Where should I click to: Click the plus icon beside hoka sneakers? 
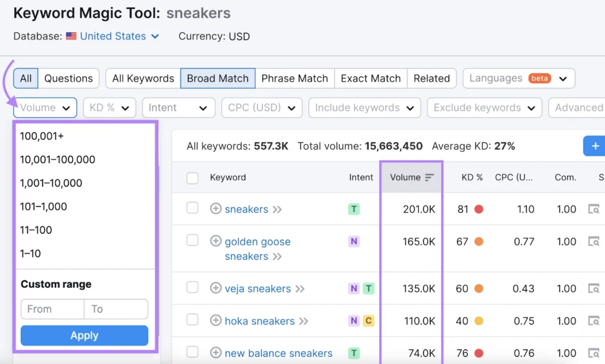pos(216,320)
